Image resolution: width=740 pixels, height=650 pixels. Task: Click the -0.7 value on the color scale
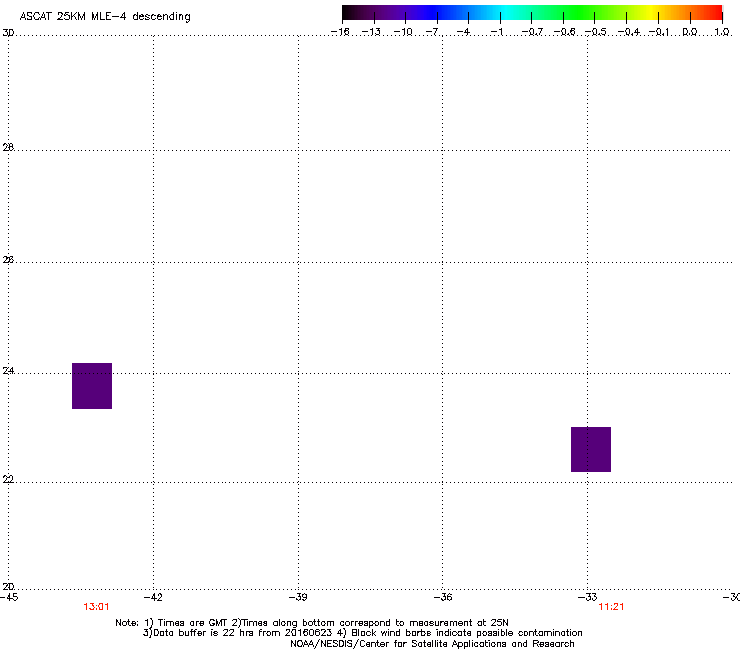(x=532, y=32)
